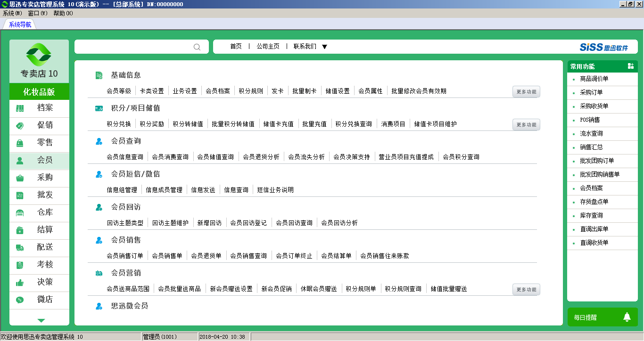Open 公司主页 in top navigation
The height and width of the screenshot is (341, 644).
pos(268,46)
